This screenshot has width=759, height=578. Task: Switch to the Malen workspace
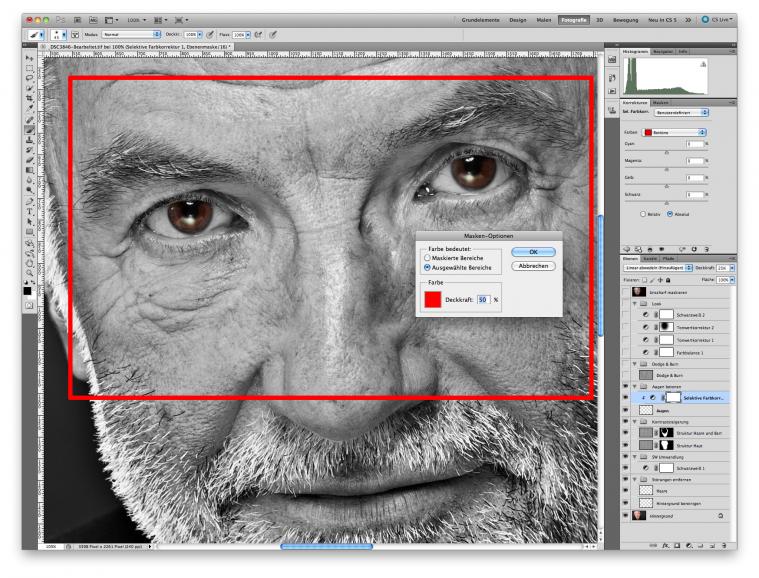544,20
